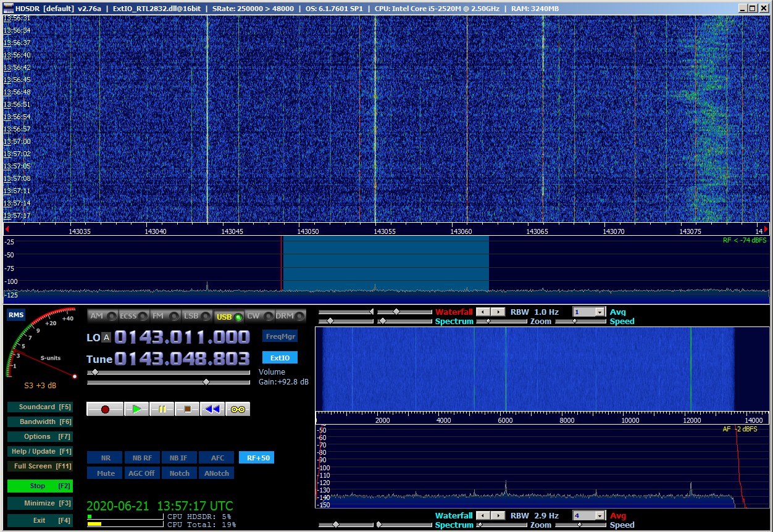
Task: Click the Minimize [F3] button
Action: [x=40, y=503]
